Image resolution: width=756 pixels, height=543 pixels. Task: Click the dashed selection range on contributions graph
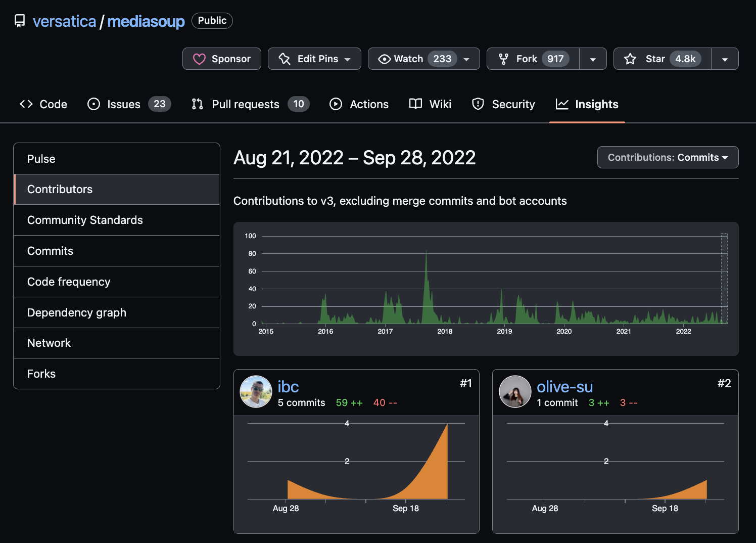(724, 279)
